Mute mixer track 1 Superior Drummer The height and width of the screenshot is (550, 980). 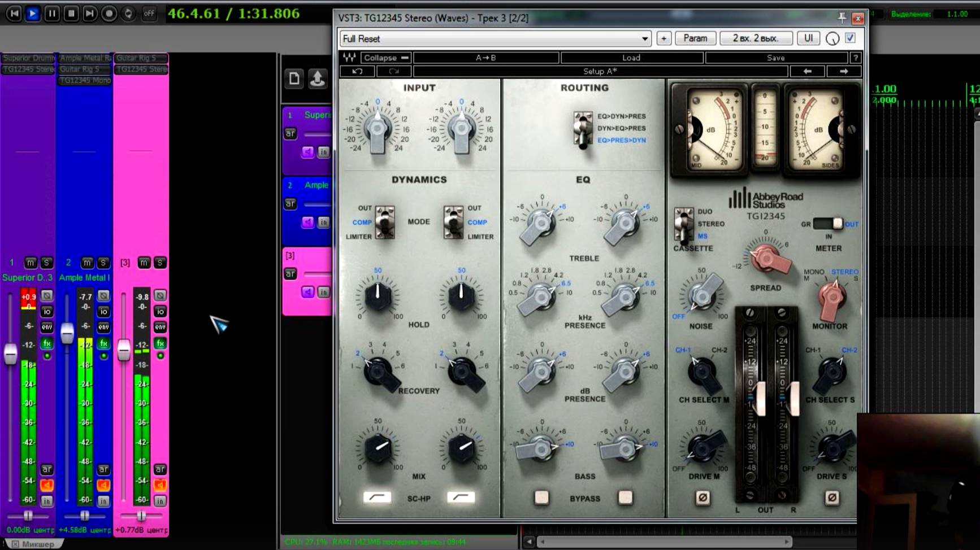click(x=31, y=263)
